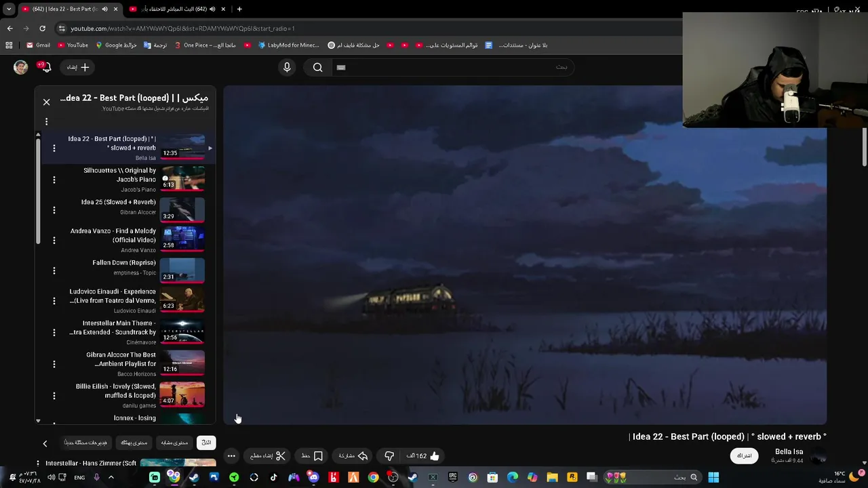This screenshot has height=488, width=868.
Task: Toggle ENG input language indicator
Action: 79,477
